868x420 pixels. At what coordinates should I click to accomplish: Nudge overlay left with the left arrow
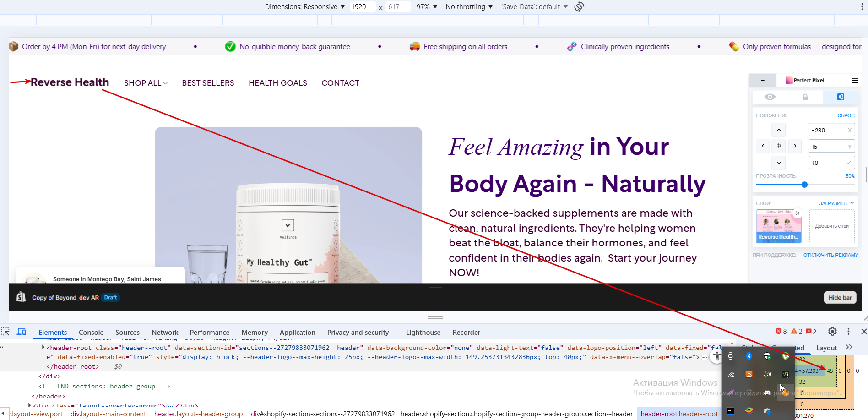[x=763, y=146]
